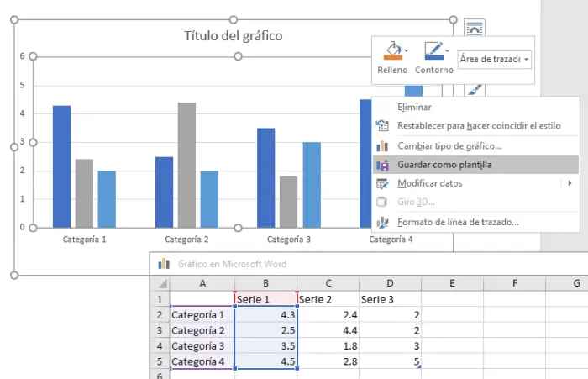Expand Modificar datos submenu arrow

(x=570, y=183)
